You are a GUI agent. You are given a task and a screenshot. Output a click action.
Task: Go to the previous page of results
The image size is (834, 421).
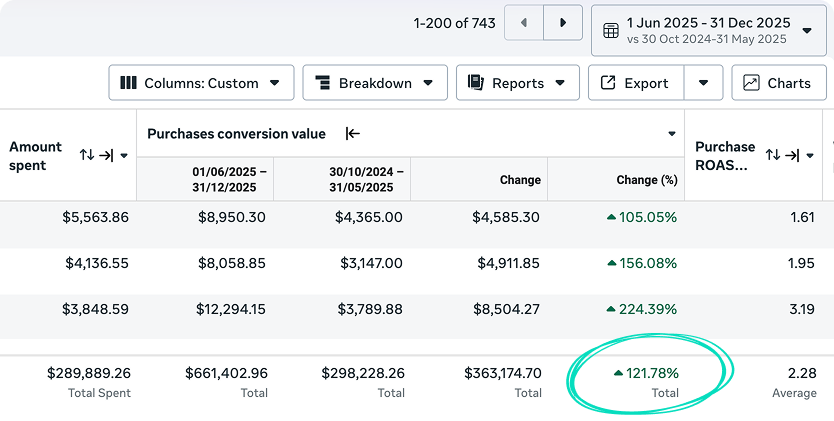click(x=524, y=23)
